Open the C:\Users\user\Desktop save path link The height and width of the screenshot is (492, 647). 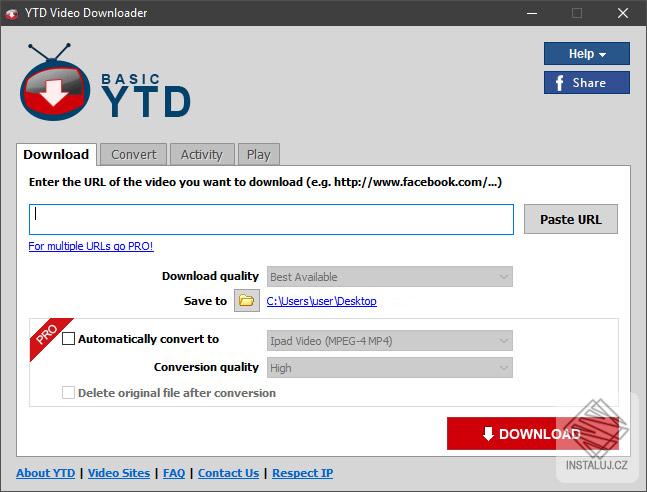[x=321, y=301]
